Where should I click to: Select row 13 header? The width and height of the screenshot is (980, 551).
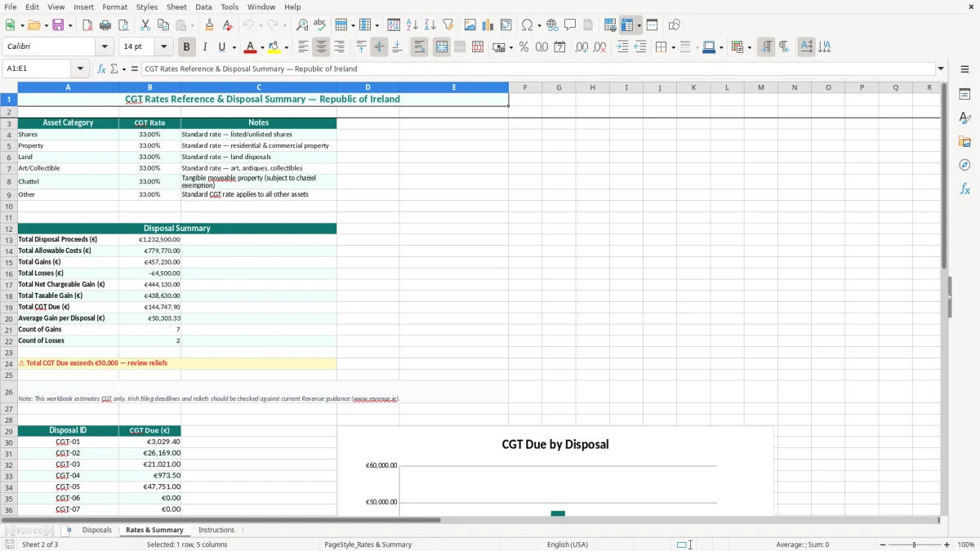coord(8,239)
